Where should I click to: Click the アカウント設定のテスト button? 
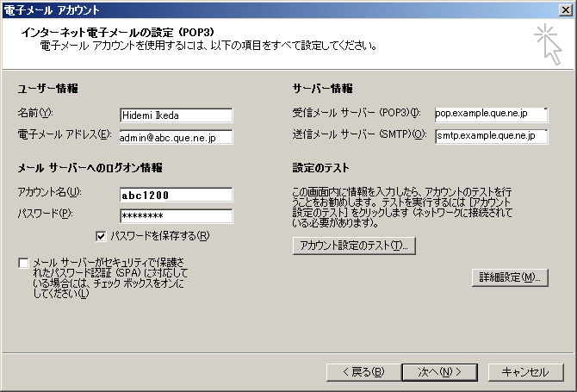click(x=354, y=246)
